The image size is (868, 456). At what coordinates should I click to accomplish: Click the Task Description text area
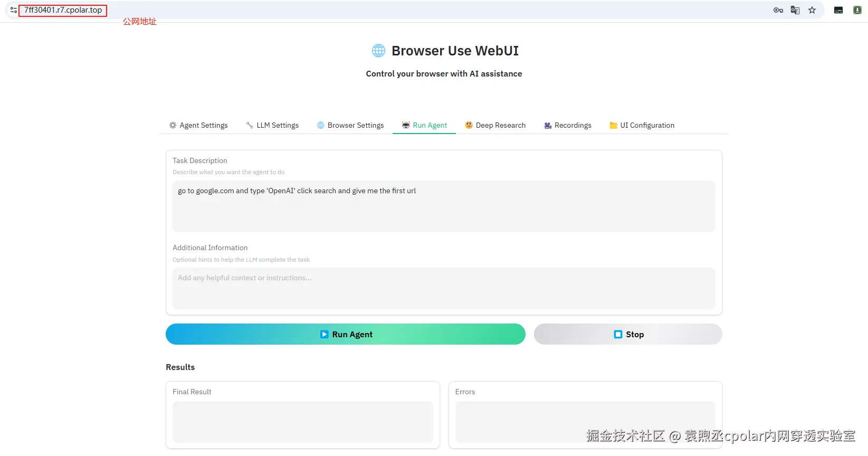pyautogui.click(x=444, y=206)
